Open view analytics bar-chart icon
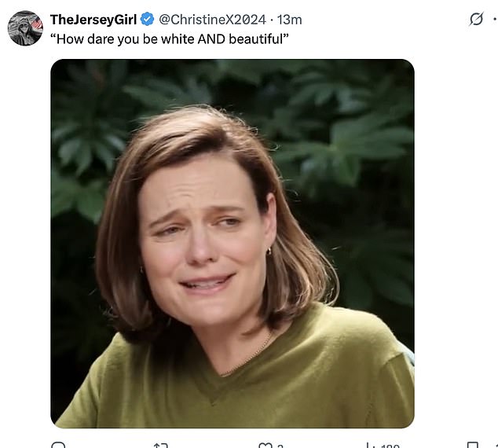Image resolution: width=498 pixels, height=448 pixels. [x=371, y=446]
